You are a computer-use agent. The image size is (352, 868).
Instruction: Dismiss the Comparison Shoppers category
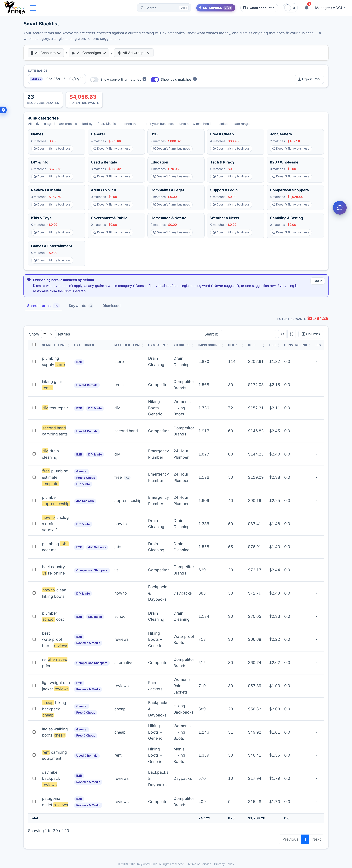[x=291, y=205]
